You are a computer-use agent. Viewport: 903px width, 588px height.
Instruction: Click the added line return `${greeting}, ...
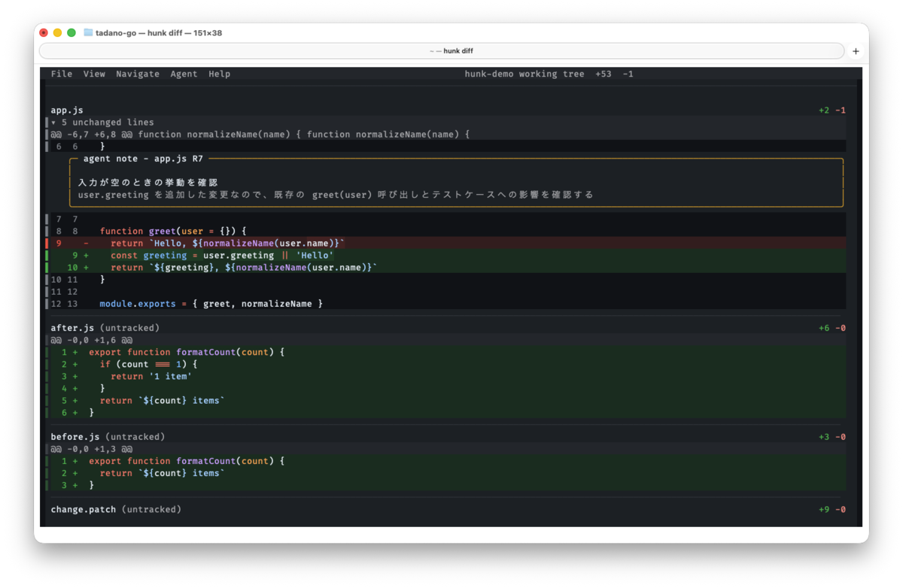(x=445, y=267)
